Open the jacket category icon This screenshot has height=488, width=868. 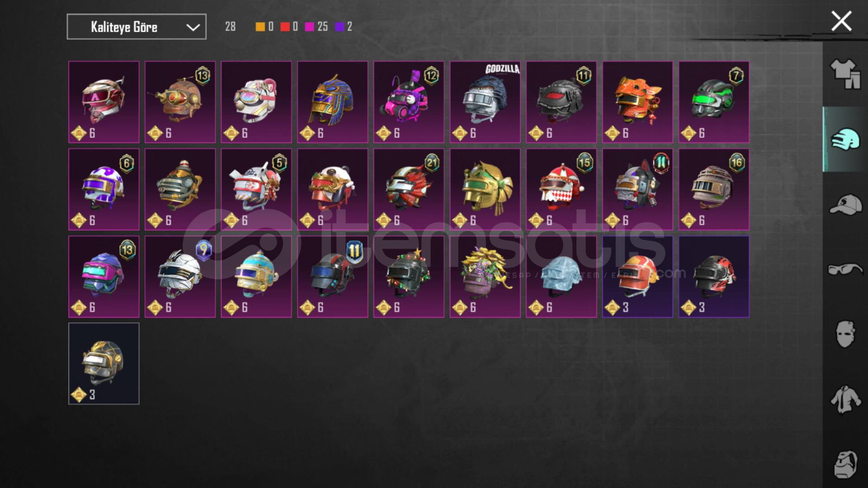pyautogui.click(x=845, y=399)
